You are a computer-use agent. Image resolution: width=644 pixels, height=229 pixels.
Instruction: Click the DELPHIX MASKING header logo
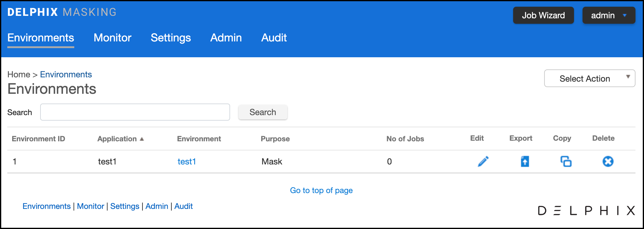(x=62, y=12)
